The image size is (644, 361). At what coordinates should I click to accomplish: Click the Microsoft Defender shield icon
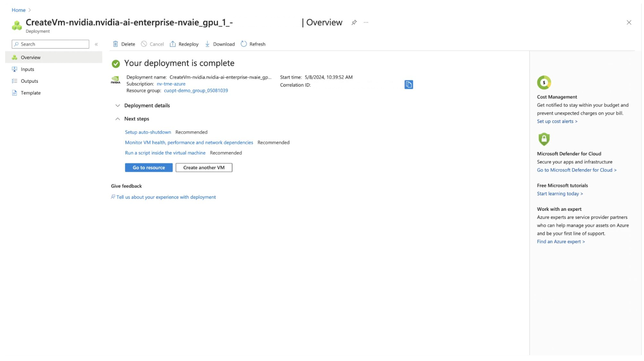[544, 139]
